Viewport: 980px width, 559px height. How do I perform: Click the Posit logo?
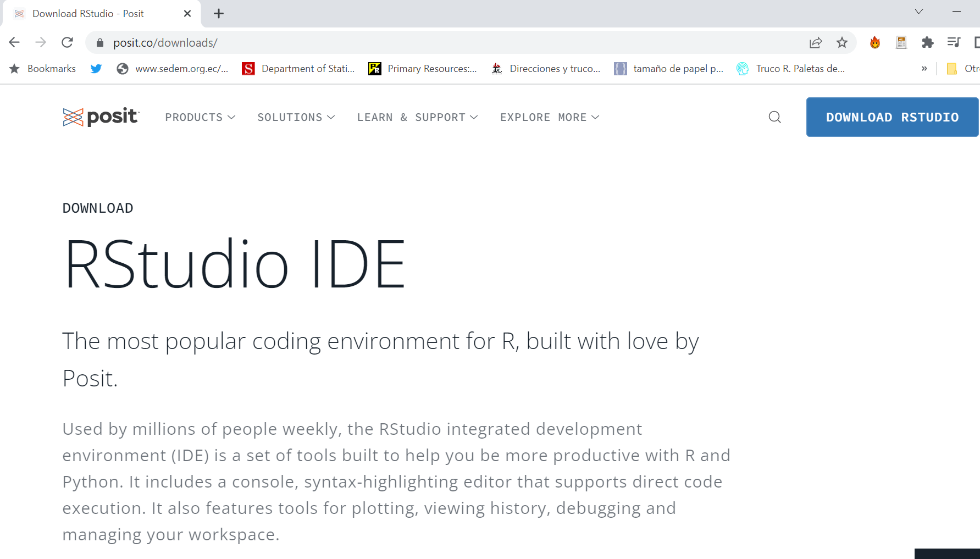(101, 117)
